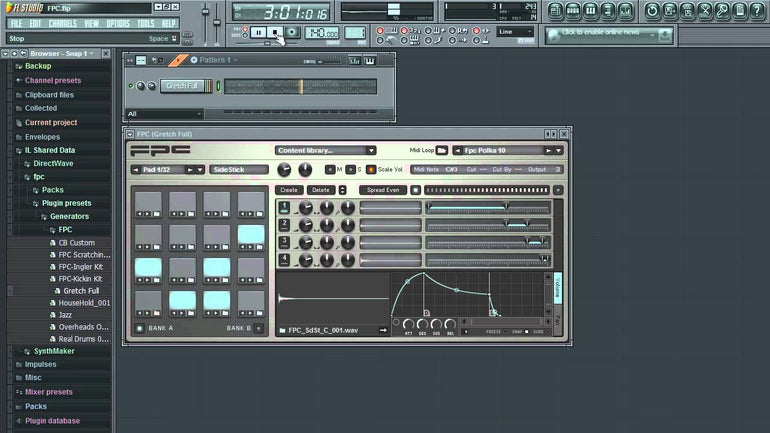Click the help question mark icon

point(757,11)
